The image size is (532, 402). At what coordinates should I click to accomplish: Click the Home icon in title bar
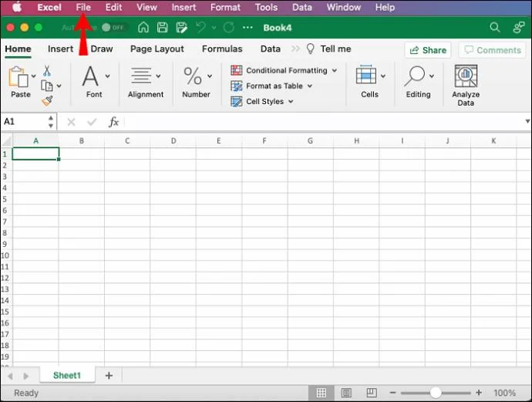[x=143, y=28]
